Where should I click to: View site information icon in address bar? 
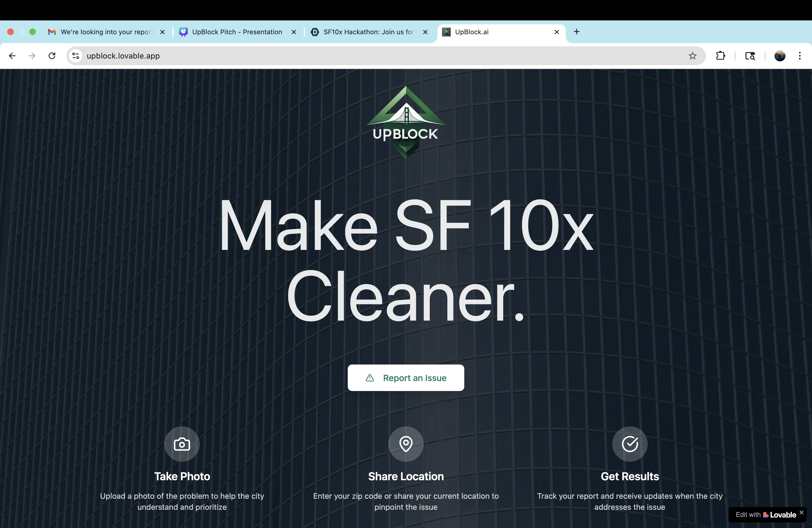(76, 56)
